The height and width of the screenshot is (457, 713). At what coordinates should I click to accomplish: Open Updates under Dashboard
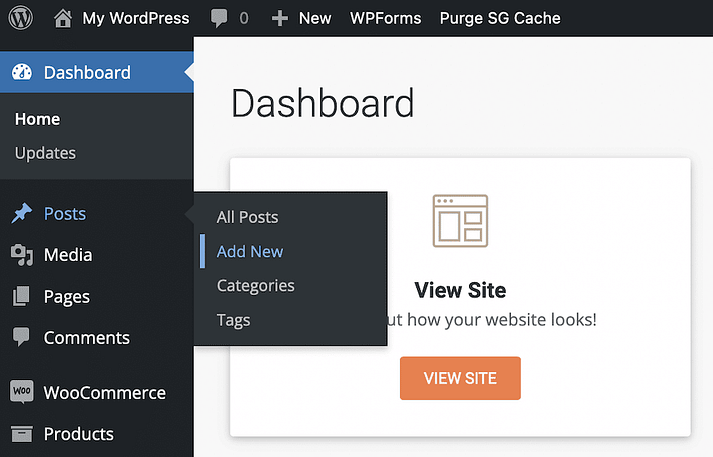45,153
